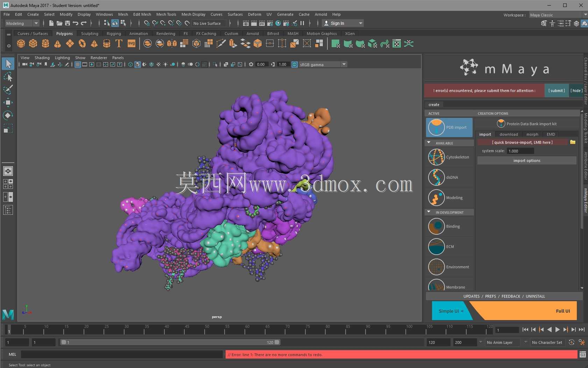Click the UNINSTALL link

coord(535,296)
